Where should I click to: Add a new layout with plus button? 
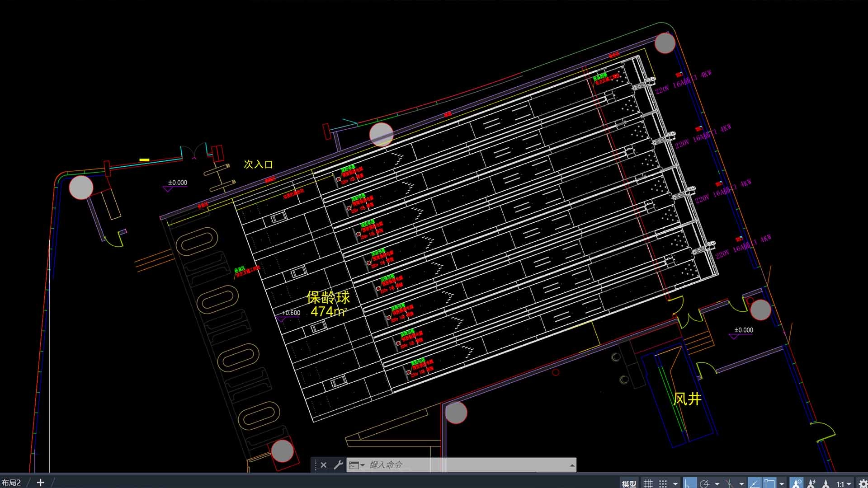pos(40,483)
